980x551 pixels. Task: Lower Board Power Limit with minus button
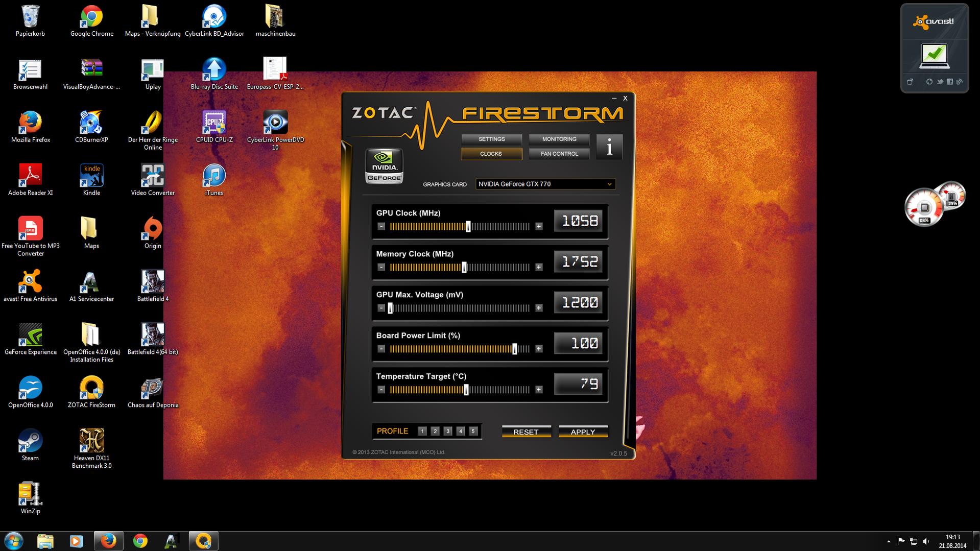pos(381,349)
